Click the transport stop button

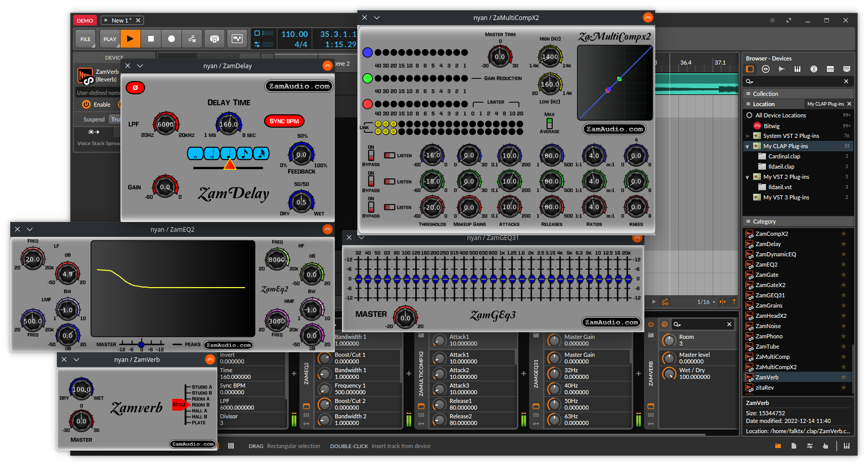click(x=151, y=39)
